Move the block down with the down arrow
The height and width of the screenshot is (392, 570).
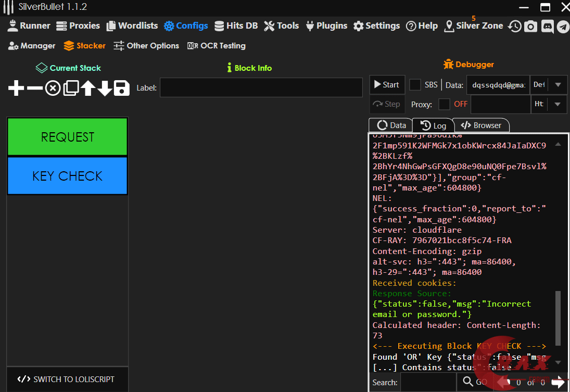click(105, 88)
